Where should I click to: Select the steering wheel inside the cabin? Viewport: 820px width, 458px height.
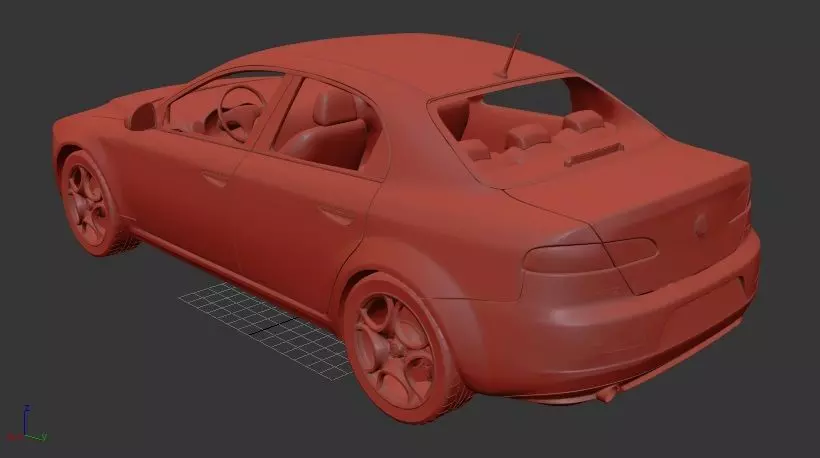[x=241, y=113]
